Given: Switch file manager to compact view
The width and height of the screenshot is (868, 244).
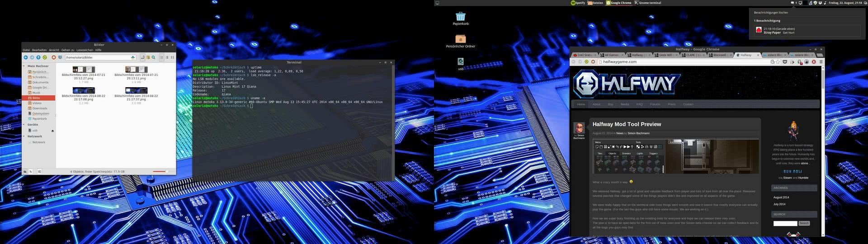Looking at the screenshot, I should (172, 57).
